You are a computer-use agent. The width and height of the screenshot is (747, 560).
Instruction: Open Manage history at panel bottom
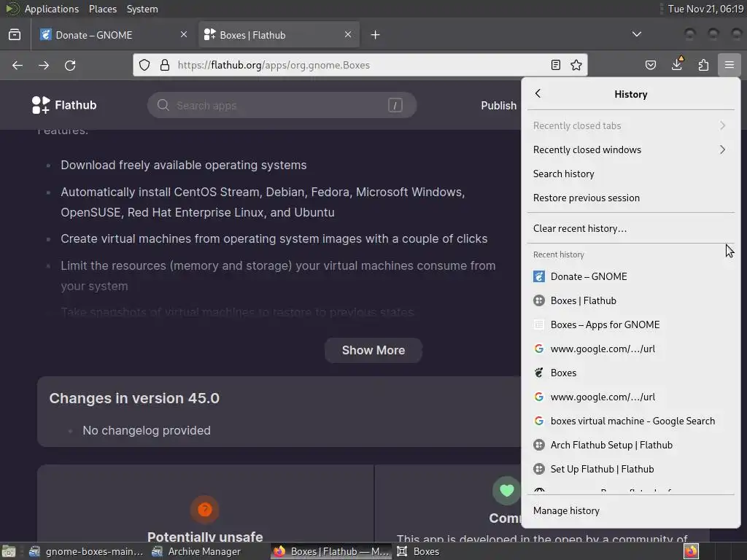(x=631, y=510)
